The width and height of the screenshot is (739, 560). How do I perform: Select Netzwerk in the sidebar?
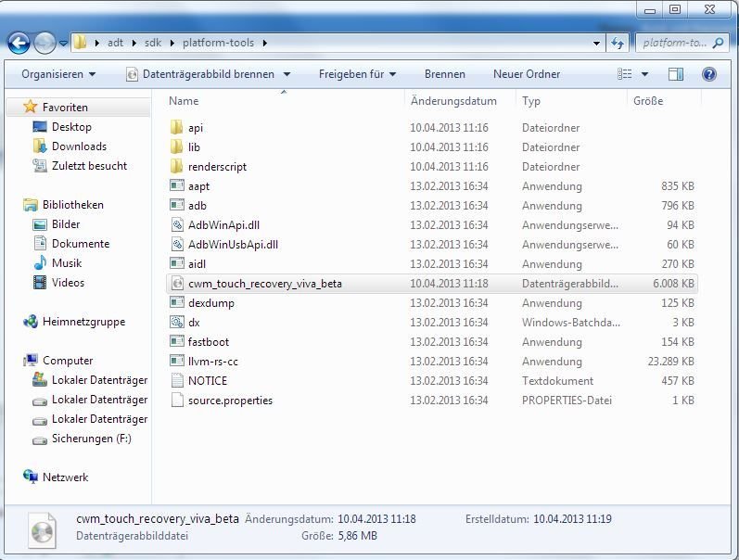click(66, 477)
